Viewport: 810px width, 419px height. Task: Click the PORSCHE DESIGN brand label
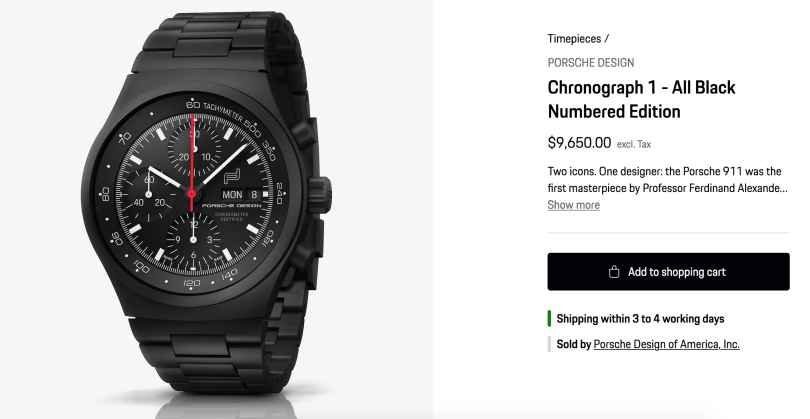590,63
